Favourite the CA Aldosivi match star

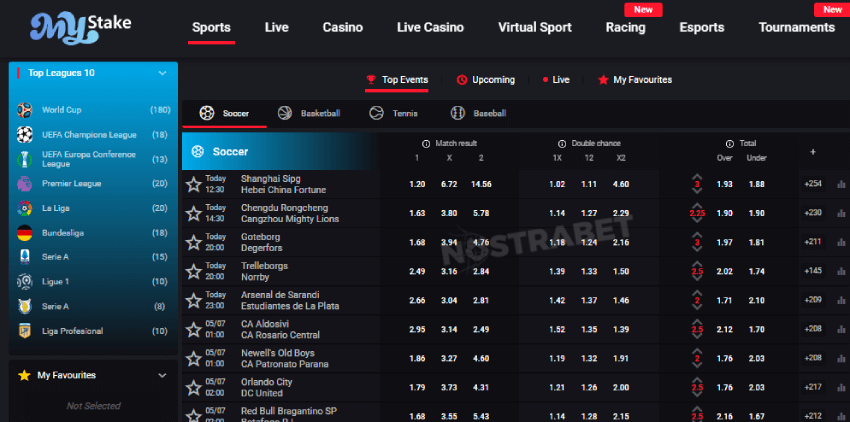coord(194,329)
